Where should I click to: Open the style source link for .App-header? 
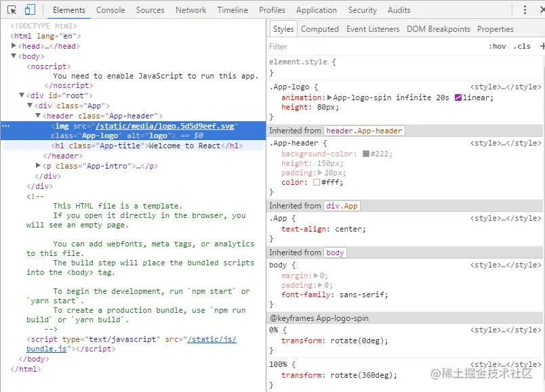tap(506, 143)
